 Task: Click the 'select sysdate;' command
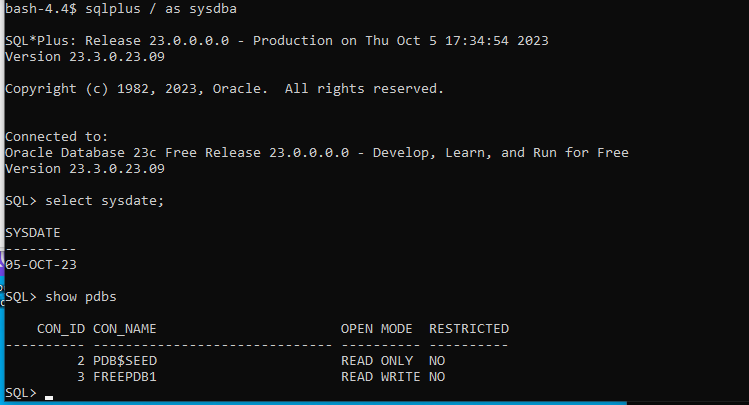pos(105,201)
